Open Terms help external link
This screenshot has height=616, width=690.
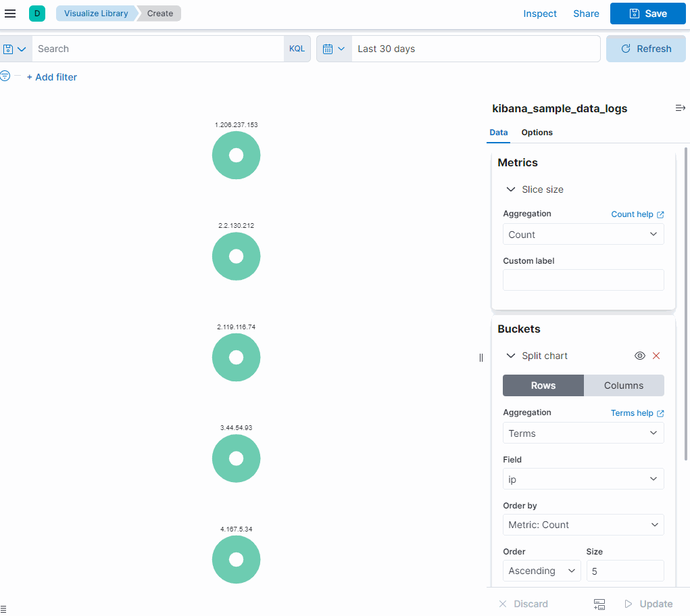pos(637,413)
